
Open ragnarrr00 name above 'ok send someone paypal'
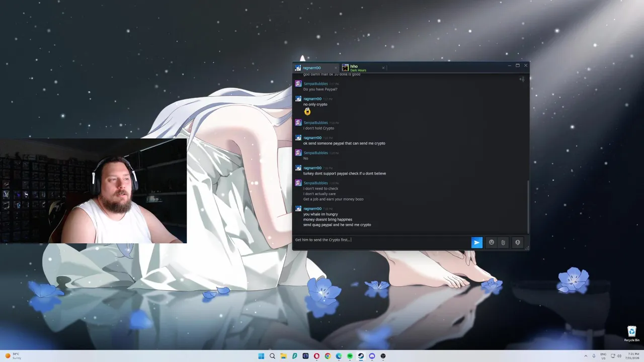click(x=312, y=138)
